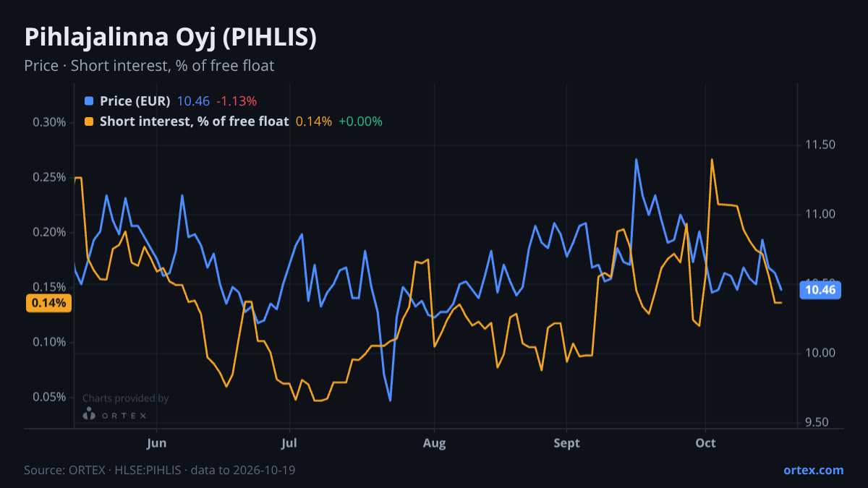This screenshot has height=488, width=868.
Task: Click the blue Price (EUR) legend swatch
Action: coord(89,101)
